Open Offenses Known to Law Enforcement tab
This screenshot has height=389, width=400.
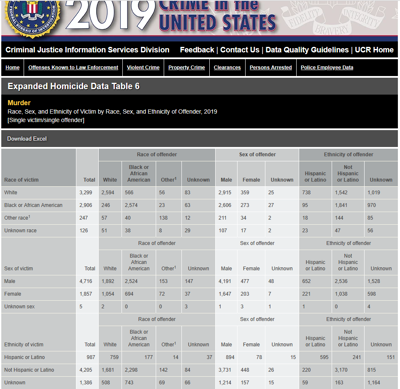(73, 68)
